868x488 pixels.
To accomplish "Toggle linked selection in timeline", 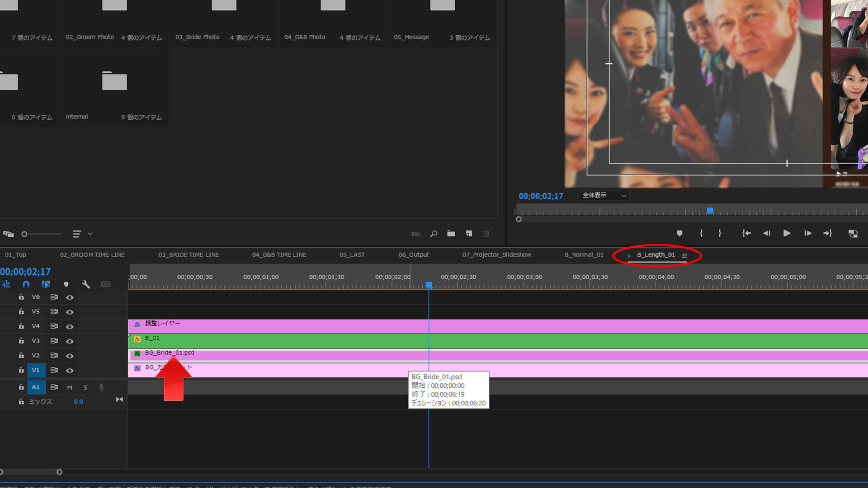I will 46,284.
